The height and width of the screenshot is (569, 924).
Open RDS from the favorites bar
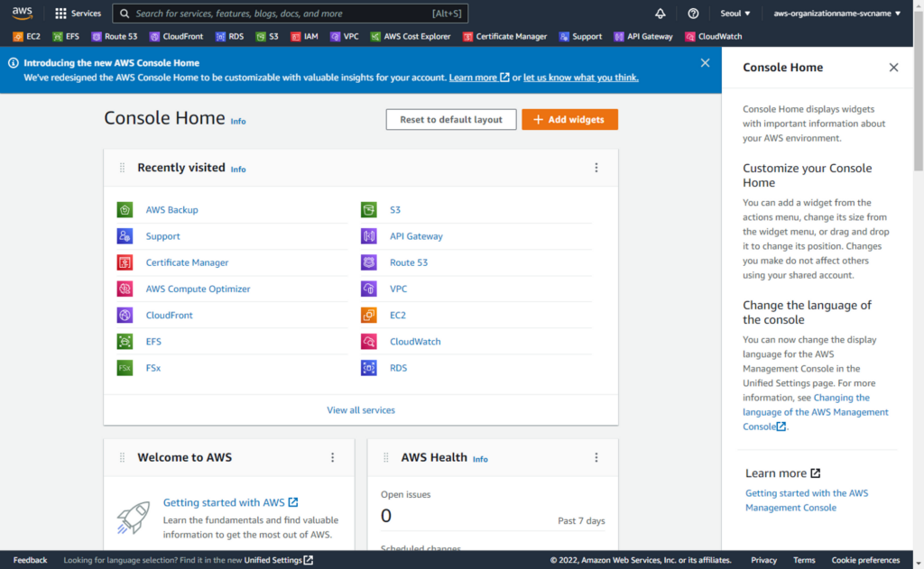[229, 36]
